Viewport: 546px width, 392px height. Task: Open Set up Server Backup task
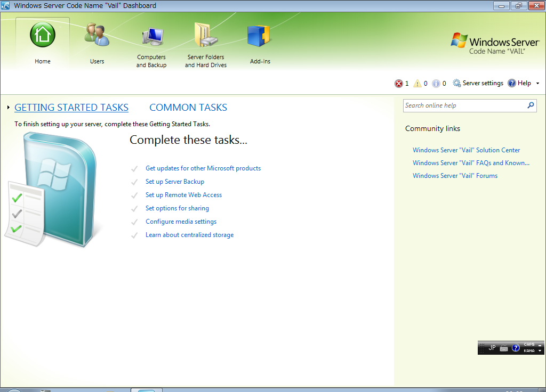pos(175,182)
